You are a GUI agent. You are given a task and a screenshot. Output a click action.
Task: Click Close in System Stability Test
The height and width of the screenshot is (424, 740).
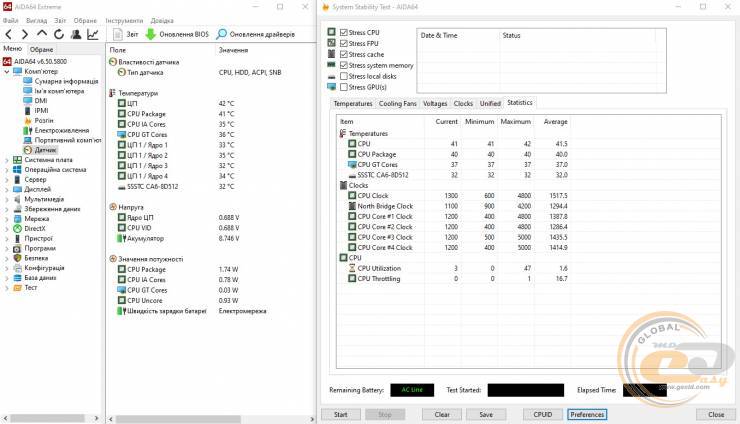tap(716, 415)
